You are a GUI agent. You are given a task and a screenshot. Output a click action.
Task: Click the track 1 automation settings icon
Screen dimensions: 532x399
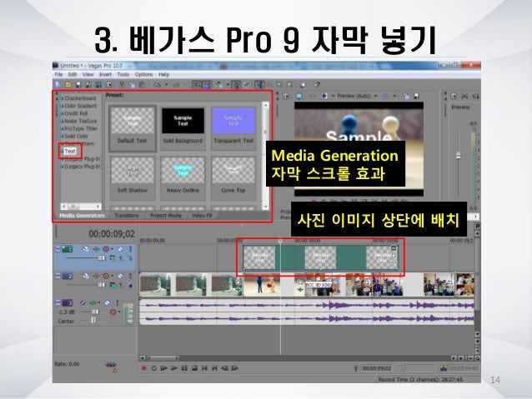[107, 249]
